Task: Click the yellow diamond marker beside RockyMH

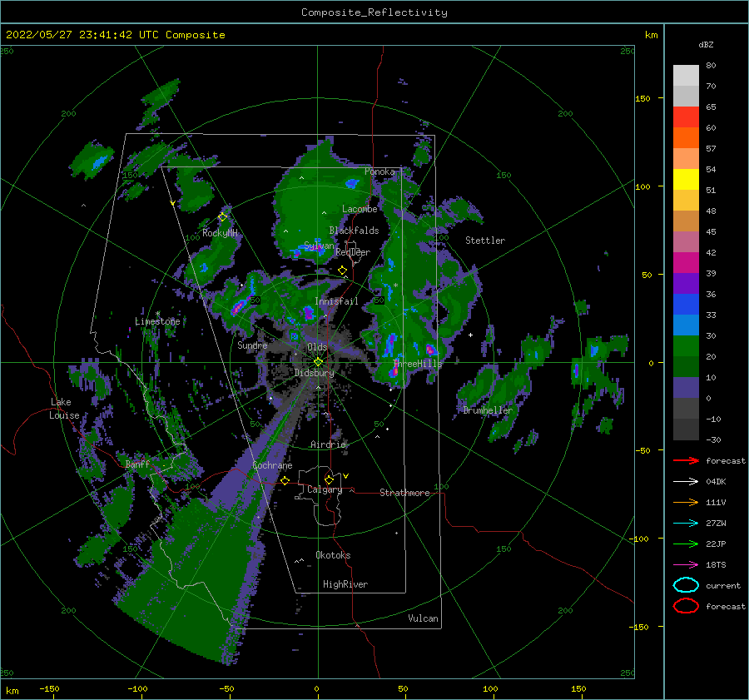Action: click(x=222, y=217)
